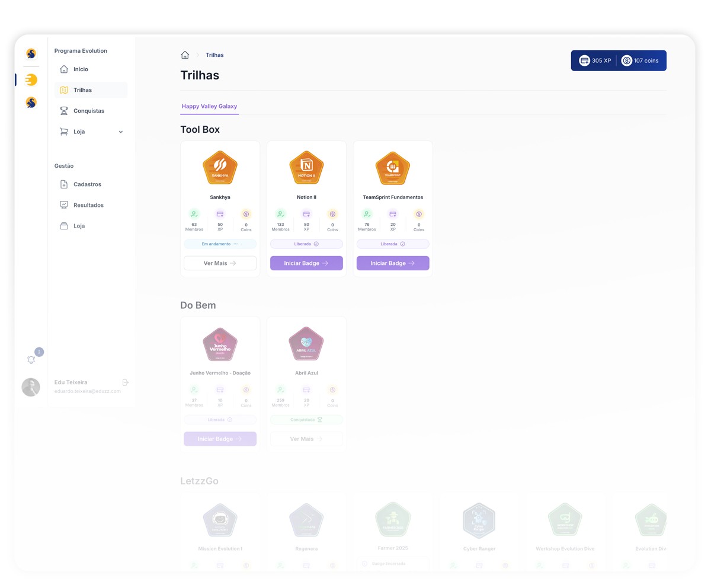Open Cadastros under Gestão
Viewport: 711px width, 588px height.
click(91, 184)
